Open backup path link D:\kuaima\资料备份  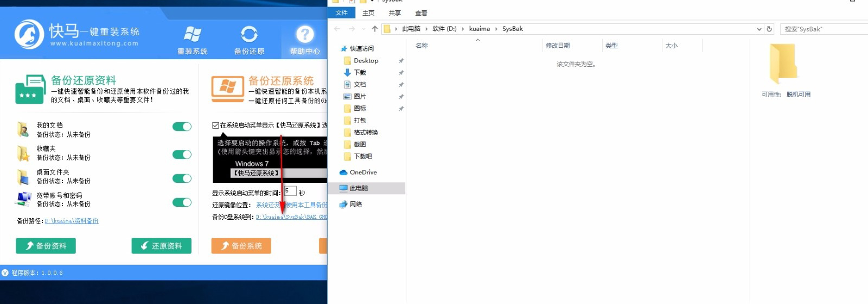pos(72,221)
